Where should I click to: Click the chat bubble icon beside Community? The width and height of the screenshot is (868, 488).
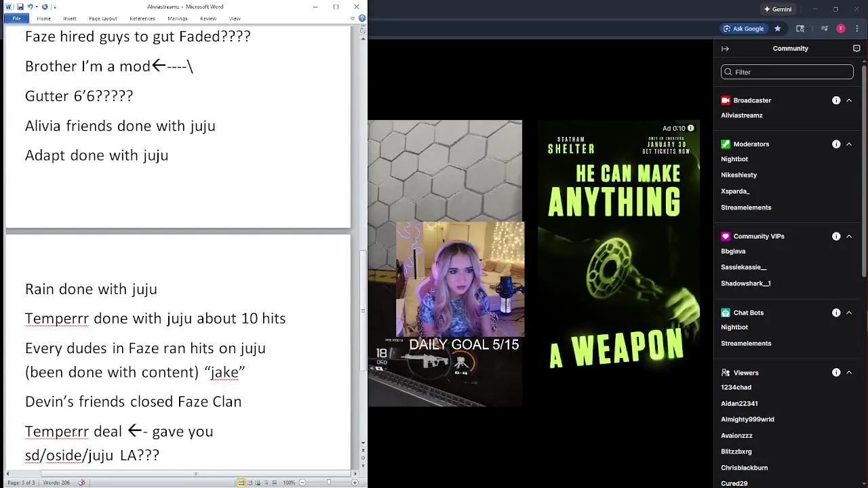click(x=856, y=49)
